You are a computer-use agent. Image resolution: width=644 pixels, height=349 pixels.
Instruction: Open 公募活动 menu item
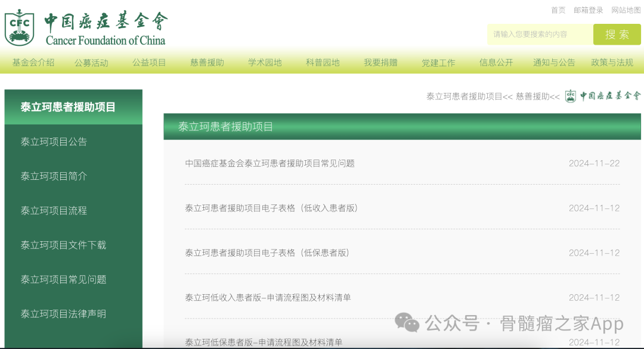coord(91,63)
